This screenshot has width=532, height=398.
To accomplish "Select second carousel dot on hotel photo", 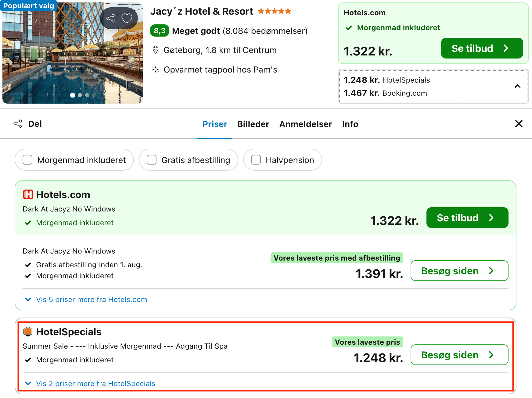I will click(80, 95).
